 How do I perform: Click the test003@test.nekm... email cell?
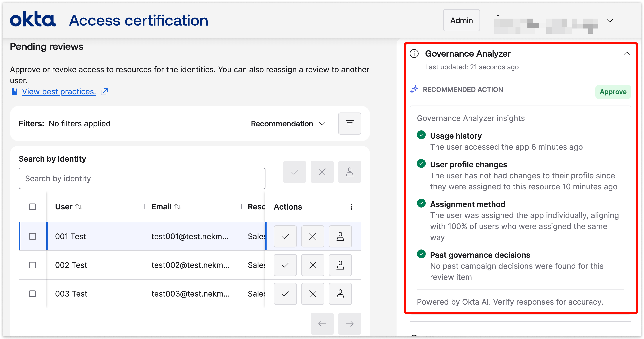point(191,294)
